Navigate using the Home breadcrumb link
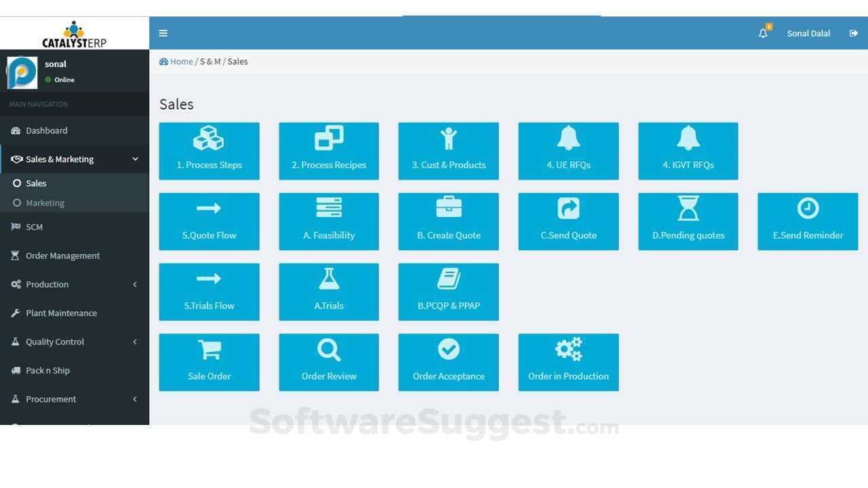The image size is (868, 488). 180,61
